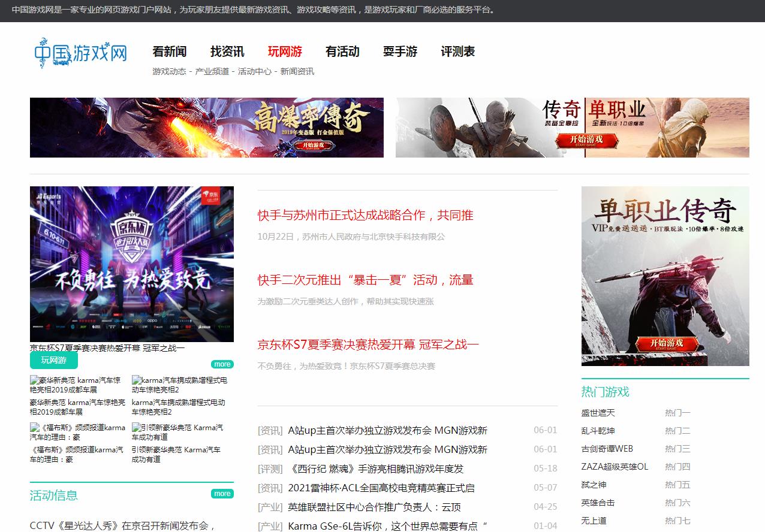
Task: Open caption link 豪华新典范 karma汽车惊艳亮相2019成都车展
Action: (x=78, y=407)
